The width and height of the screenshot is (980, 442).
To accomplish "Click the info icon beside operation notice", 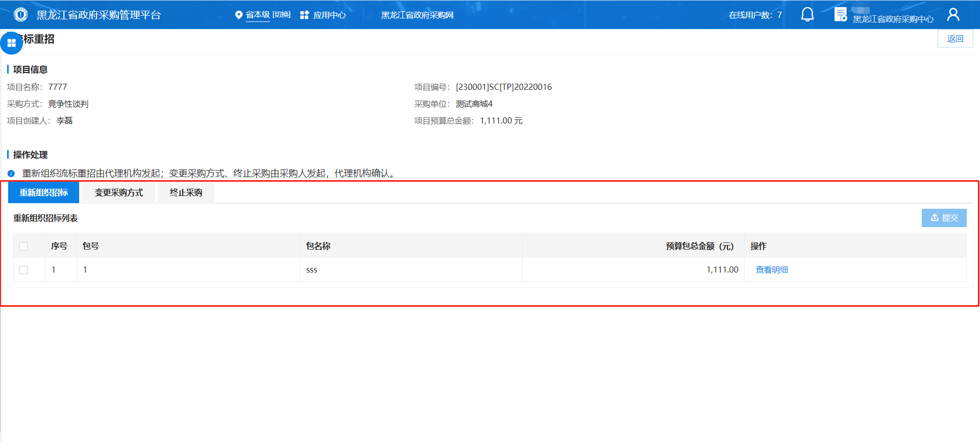I will coord(11,174).
